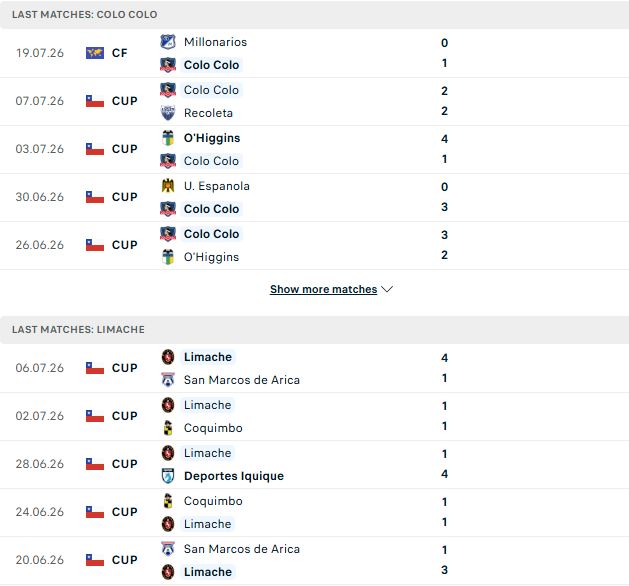Click the world flag icon beside CF
Screen dimensions: 629x586
coord(95,53)
